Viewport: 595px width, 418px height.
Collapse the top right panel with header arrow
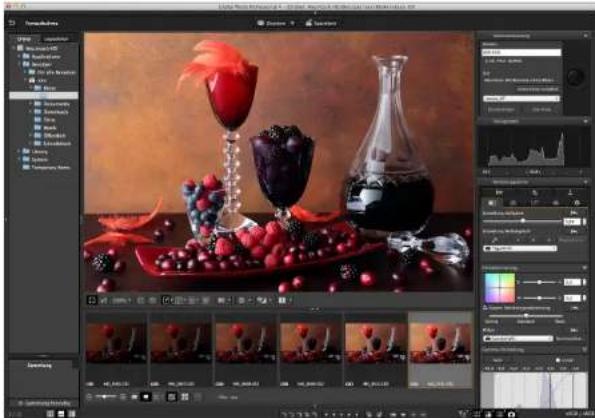point(586,36)
